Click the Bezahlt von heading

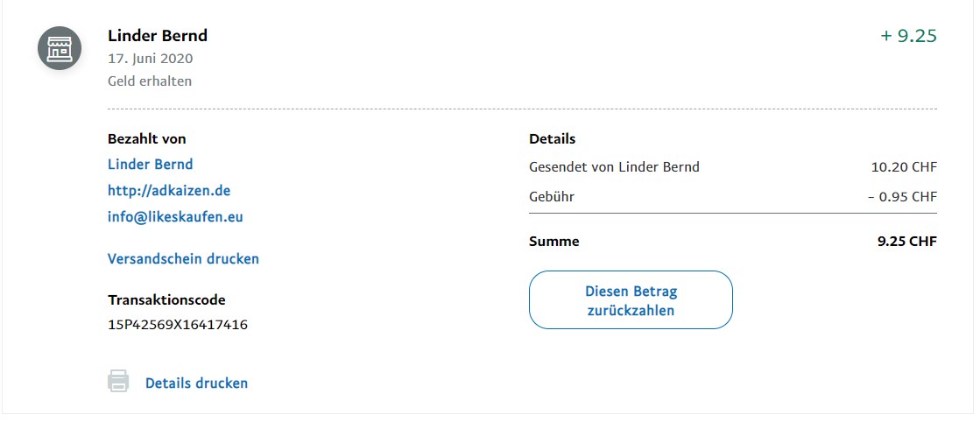coord(146,138)
